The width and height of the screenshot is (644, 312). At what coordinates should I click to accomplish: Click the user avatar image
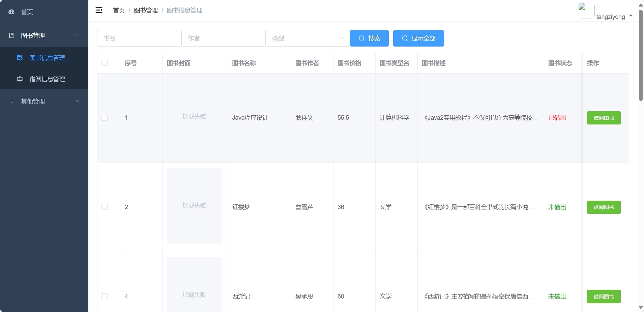tap(586, 10)
